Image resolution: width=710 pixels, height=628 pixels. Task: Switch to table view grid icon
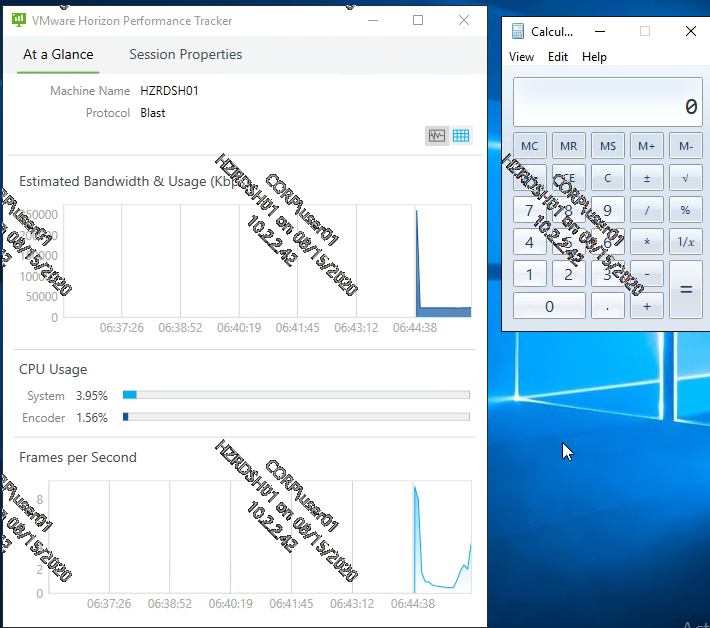coord(461,136)
